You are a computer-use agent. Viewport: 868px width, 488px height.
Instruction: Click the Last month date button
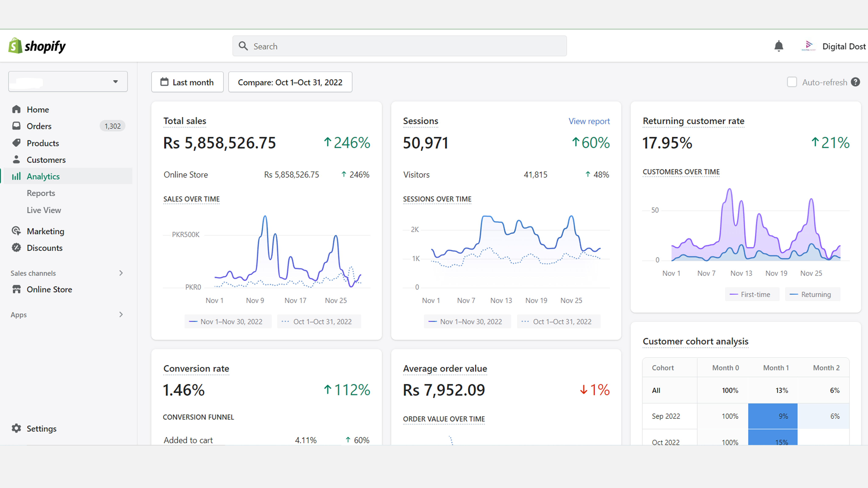pyautogui.click(x=187, y=82)
